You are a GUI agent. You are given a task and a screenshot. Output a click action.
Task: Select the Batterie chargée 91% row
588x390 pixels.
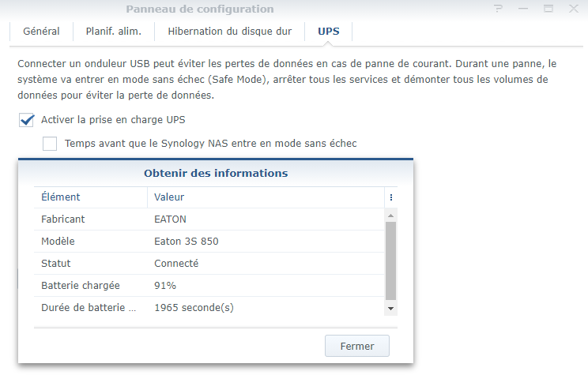click(x=209, y=286)
